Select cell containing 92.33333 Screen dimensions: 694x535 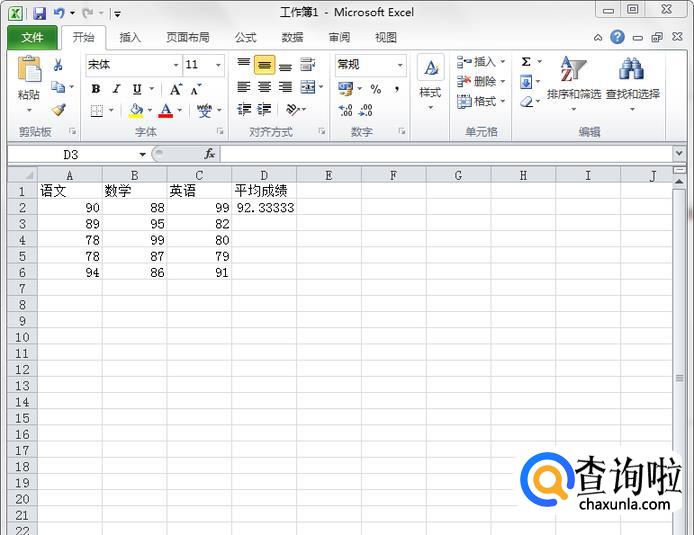point(264,208)
